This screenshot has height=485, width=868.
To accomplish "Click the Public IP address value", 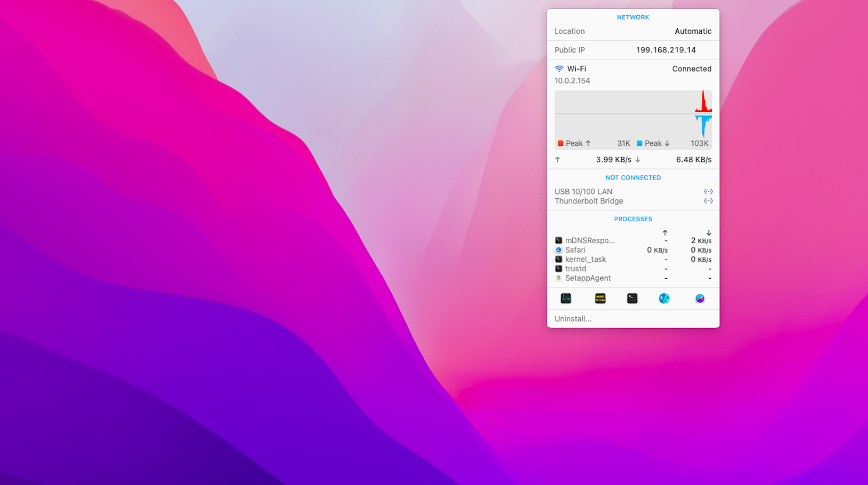I will (665, 50).
